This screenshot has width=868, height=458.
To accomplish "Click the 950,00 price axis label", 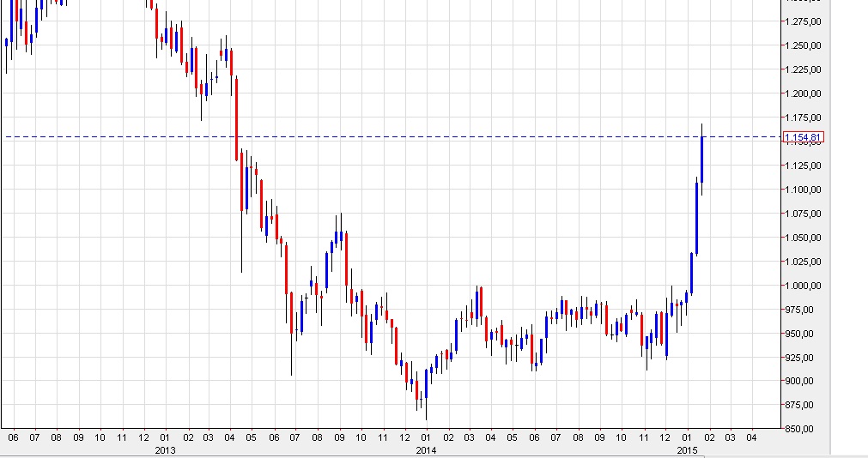I will click(x=806, y=334).
